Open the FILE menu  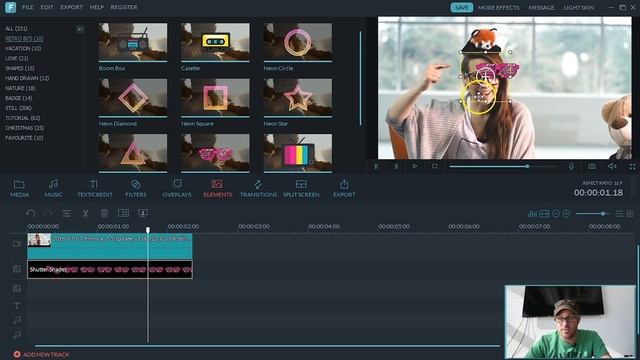coord(28,7)
